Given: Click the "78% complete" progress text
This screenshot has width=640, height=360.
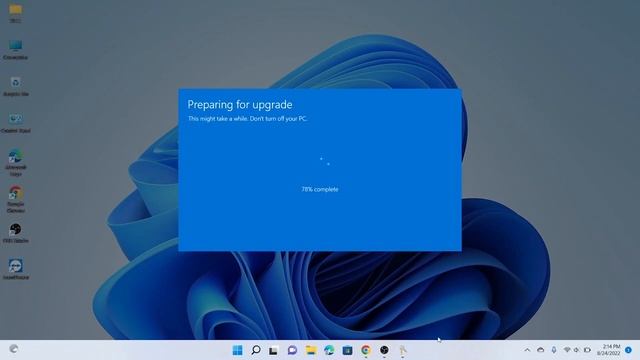Looking at the screenshot, I should tap(320, 189).
